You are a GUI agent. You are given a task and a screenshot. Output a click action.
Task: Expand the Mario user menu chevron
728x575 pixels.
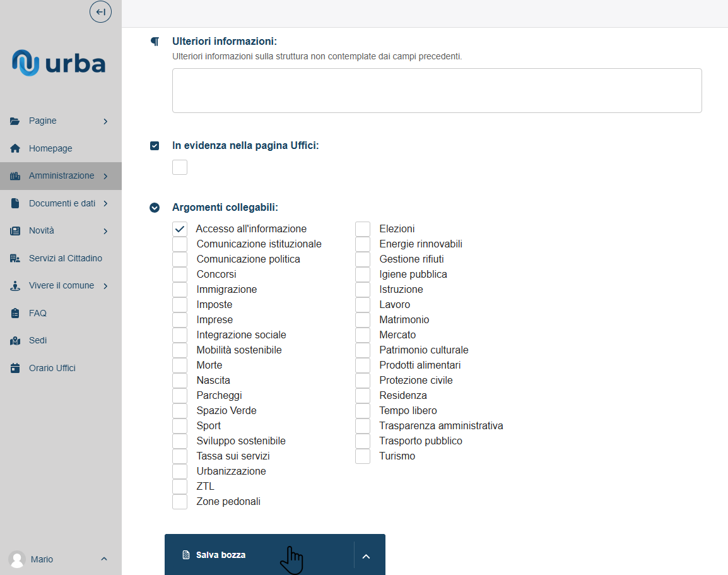point(104,559)
